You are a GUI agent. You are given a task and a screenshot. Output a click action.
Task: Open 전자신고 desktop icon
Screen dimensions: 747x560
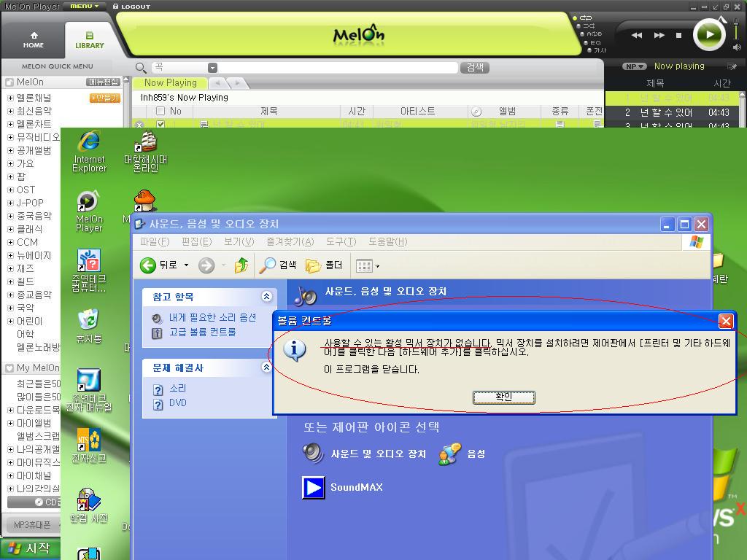[89, 446]
